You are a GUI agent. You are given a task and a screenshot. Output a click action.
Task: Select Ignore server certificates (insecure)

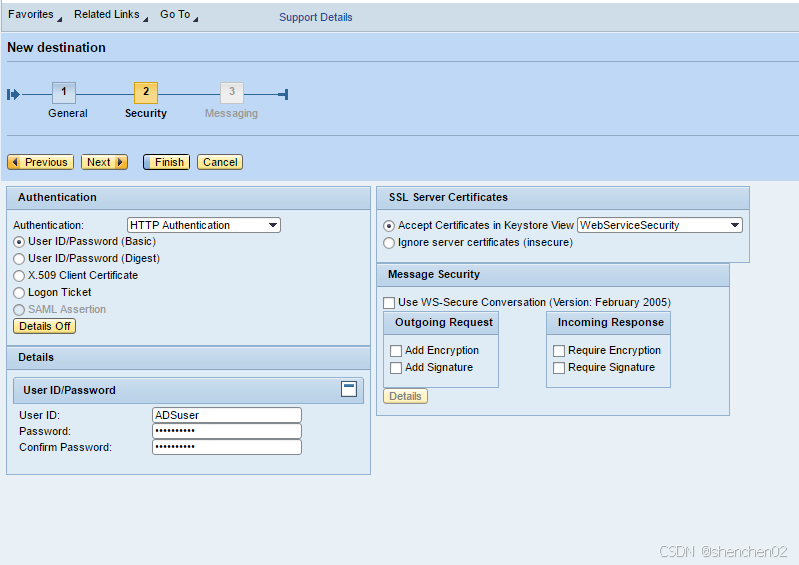pos(390,242)
